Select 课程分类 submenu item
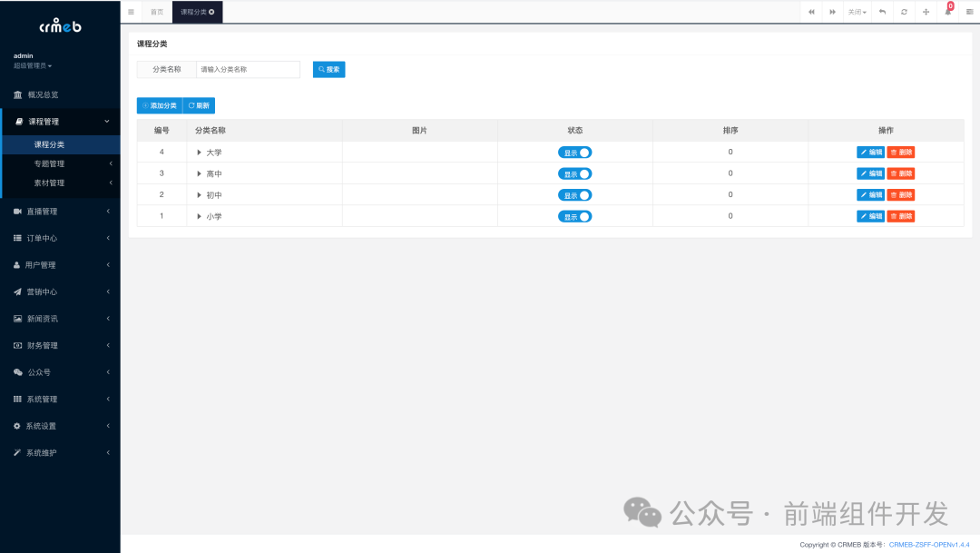 pyautogui.click(x=60, y=144)
